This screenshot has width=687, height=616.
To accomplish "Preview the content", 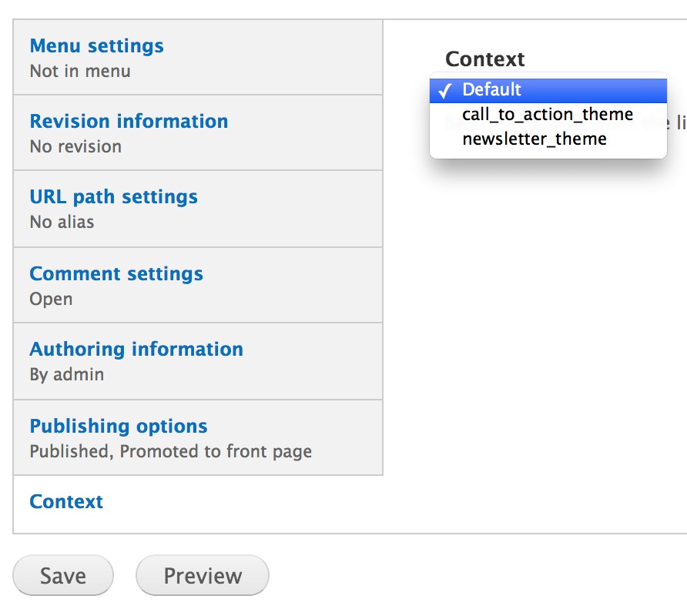I will [x=202, y=575].
